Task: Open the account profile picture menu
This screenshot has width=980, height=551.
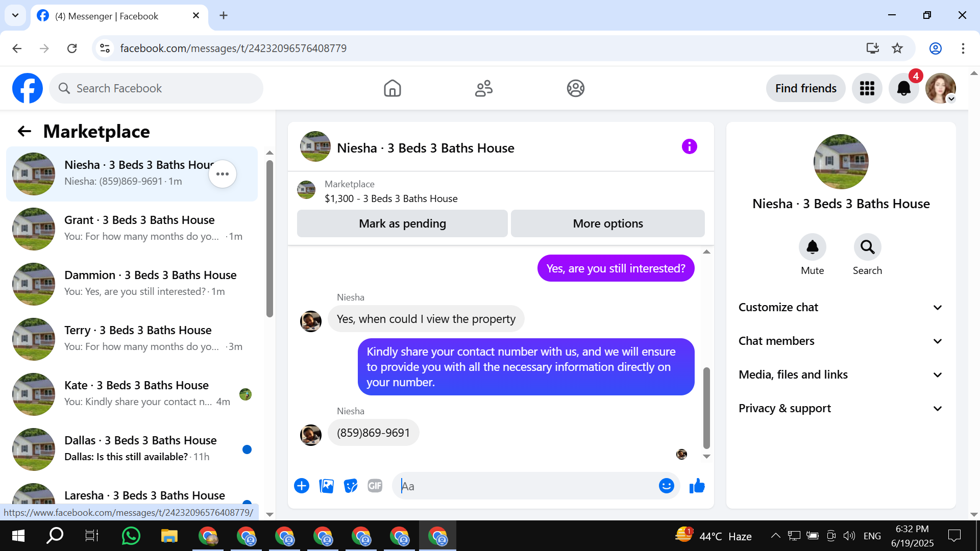Action: 940,88
